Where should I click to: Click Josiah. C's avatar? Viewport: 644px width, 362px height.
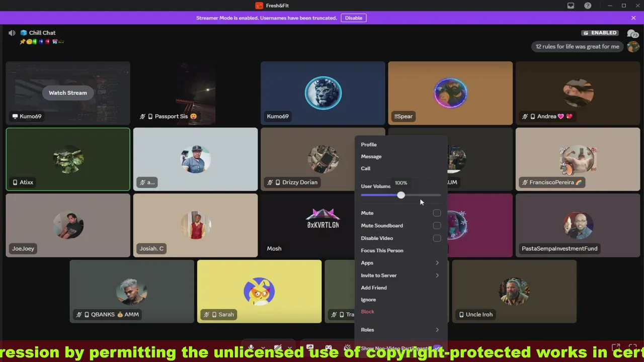tap(195, 225)
